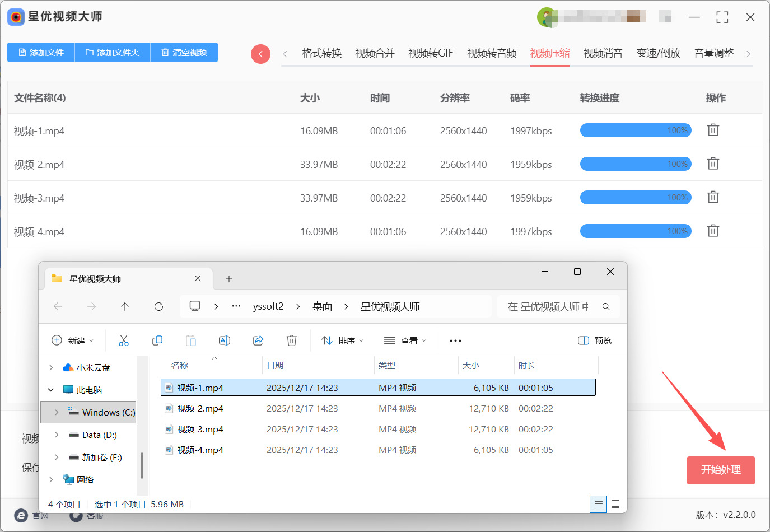Open the 排序 sort dropdown
Image resolution: width=770 pixels, height=532 pixels.
[x=343, y=340]
